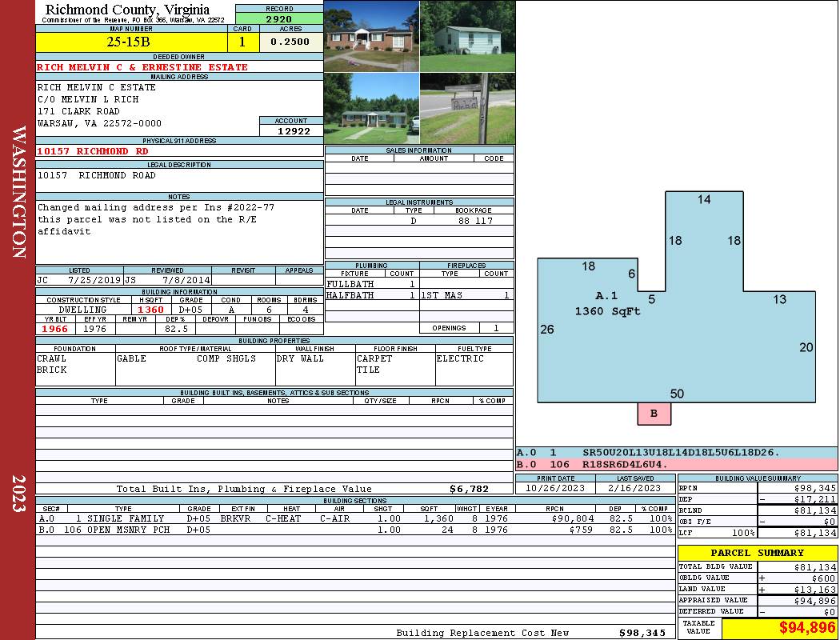Select the deeded owner name in red
Image resolution: width=840 pixels, height=640 pixels.
point(142,68)
